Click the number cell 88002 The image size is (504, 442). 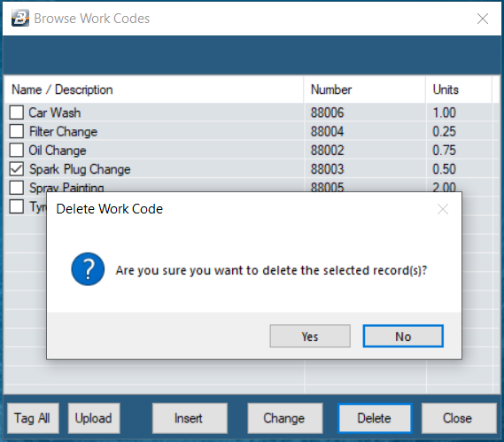click(327, 151)
